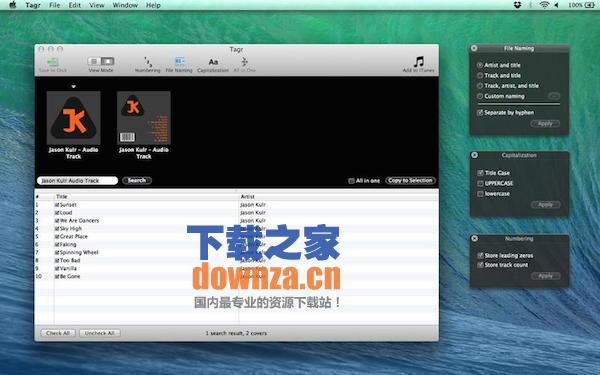This screenshot has height=375, width=600.
Task: Open the Wi-Fi status menu
Action: [x=544, y=5]
